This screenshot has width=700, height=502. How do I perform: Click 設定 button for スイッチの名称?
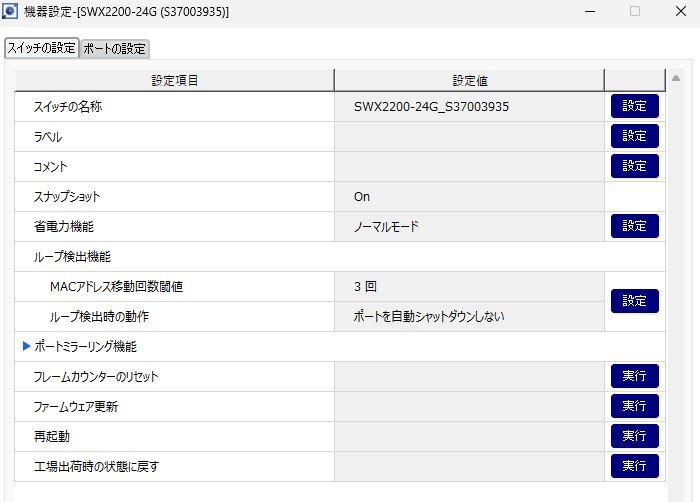click(x=634, y=107)
